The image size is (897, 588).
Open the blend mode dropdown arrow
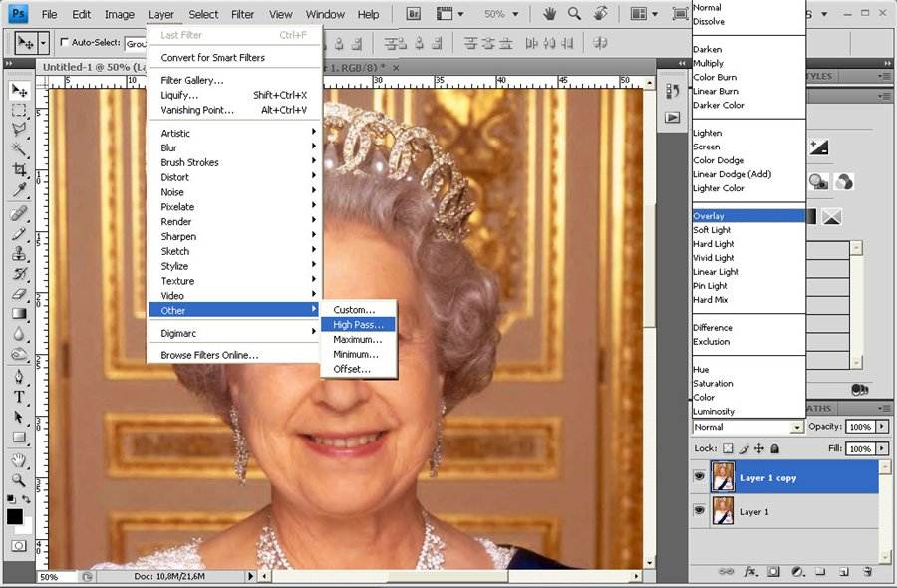(x=796, y=427)
